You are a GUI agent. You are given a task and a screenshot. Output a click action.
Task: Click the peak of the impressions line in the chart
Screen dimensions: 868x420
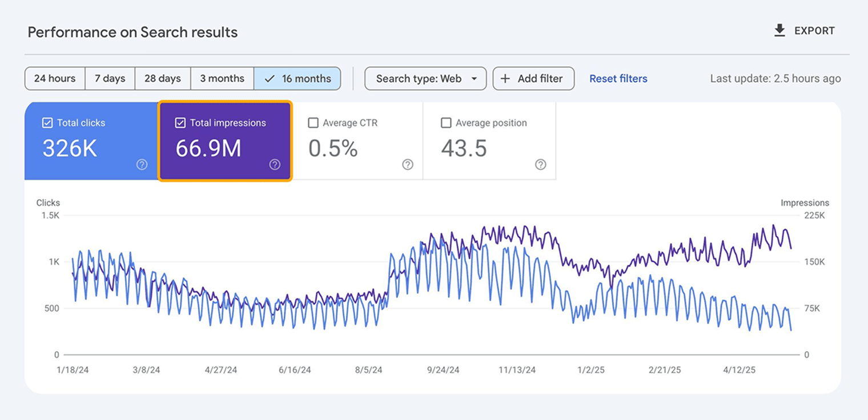point(774,225)
